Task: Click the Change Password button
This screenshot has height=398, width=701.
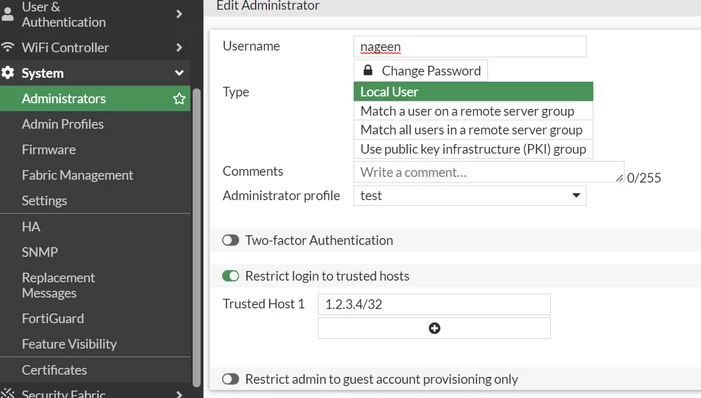Action: click(x=420, y=71)
